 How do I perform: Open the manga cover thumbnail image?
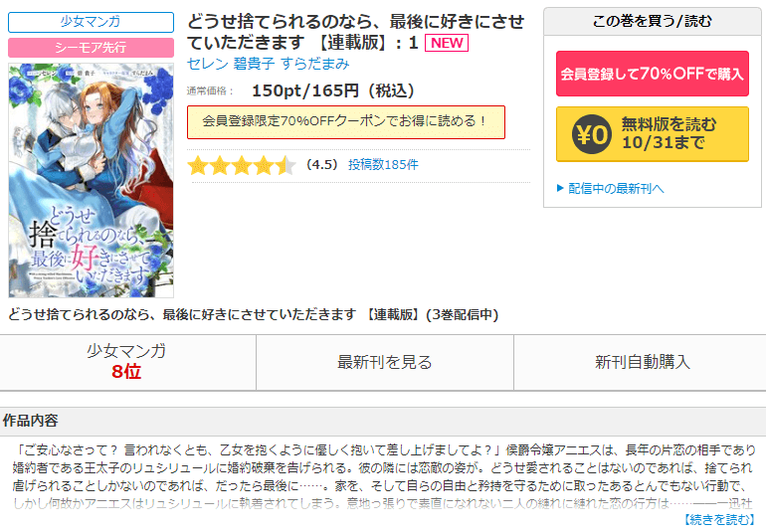(x=91, y=180)
